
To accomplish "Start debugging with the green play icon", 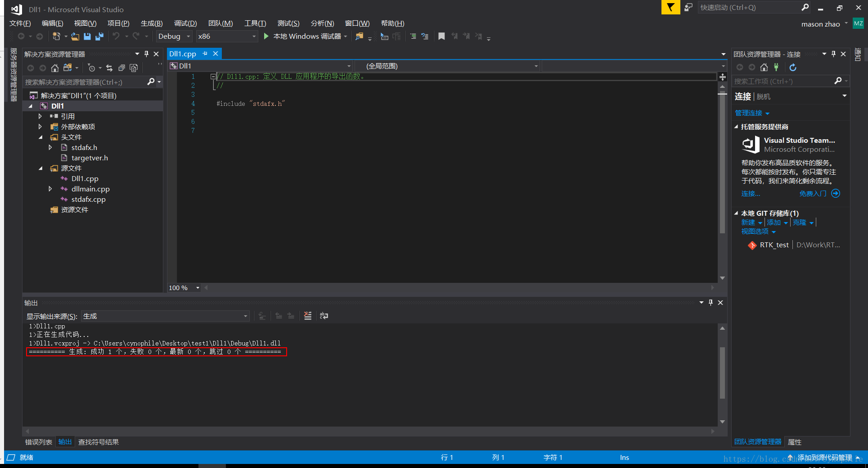I will point(266,36).
